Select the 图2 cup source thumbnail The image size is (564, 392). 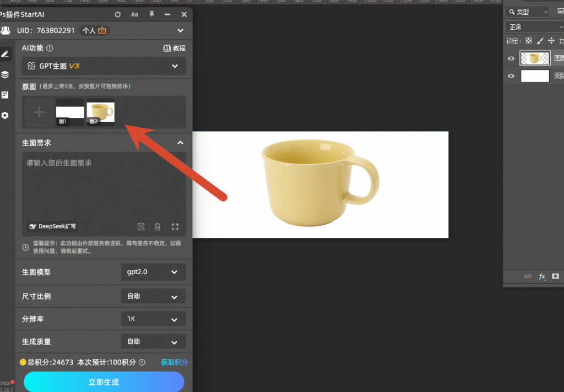pyautogui.click(x=101, y=112)
